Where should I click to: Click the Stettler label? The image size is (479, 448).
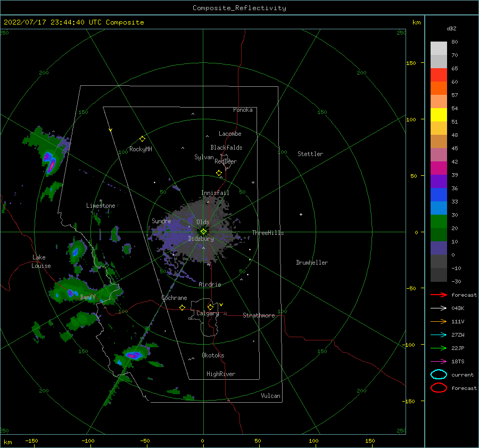[x=310, y=154]
